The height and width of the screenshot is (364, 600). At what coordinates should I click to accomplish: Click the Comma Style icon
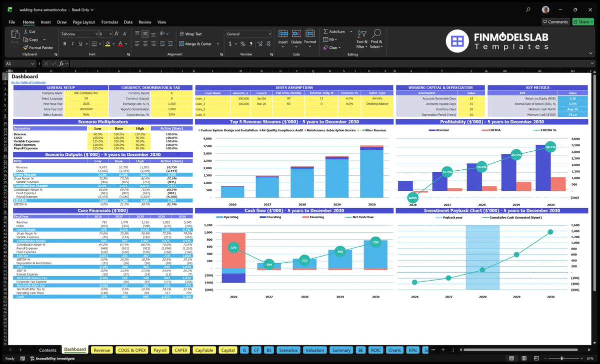tap(250, 44)
